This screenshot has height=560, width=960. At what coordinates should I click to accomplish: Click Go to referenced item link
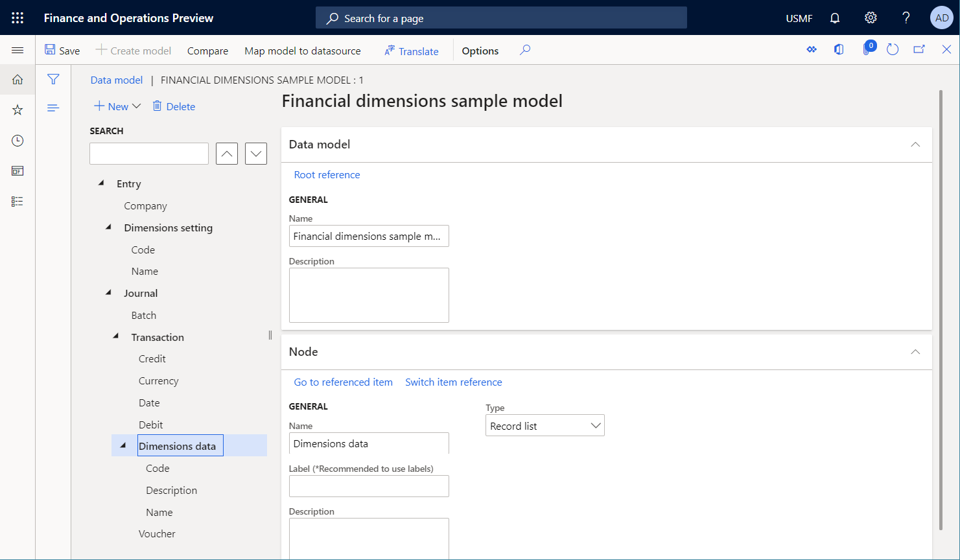[x=343, y=382]
